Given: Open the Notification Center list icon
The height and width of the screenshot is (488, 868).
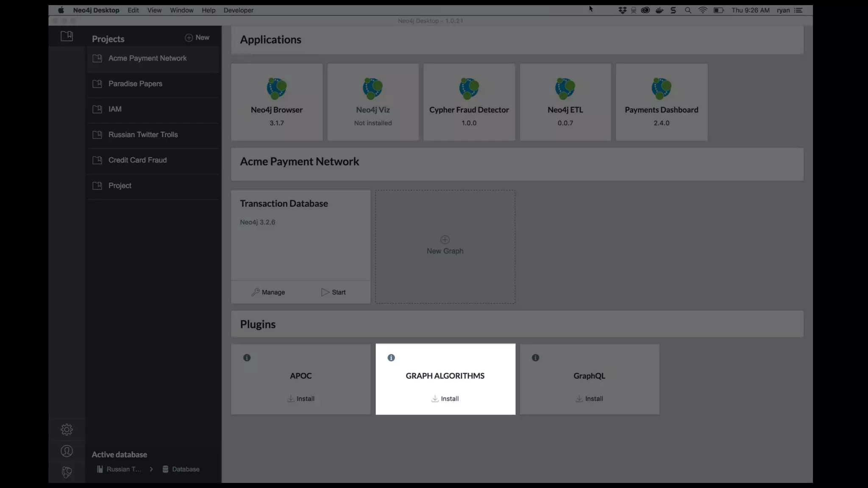Looking at the screenshot, I should tap(798, 10).
